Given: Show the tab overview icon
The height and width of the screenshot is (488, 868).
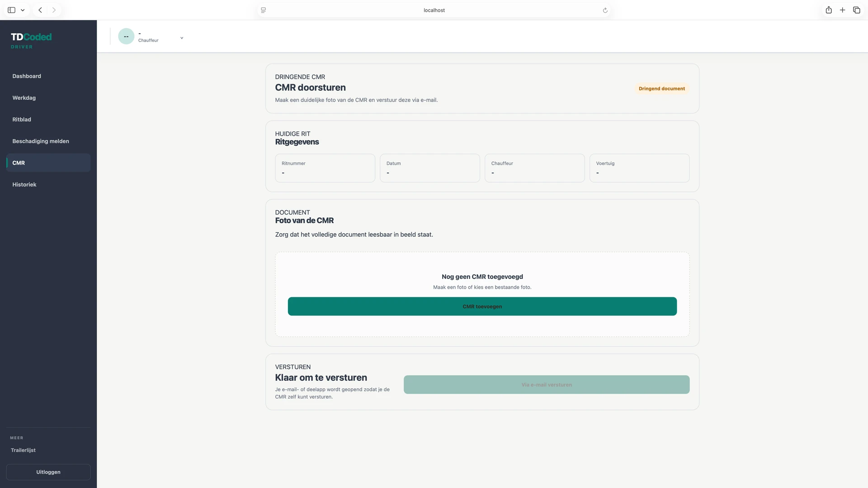Looking at the screenshot, I should point(857,10).
